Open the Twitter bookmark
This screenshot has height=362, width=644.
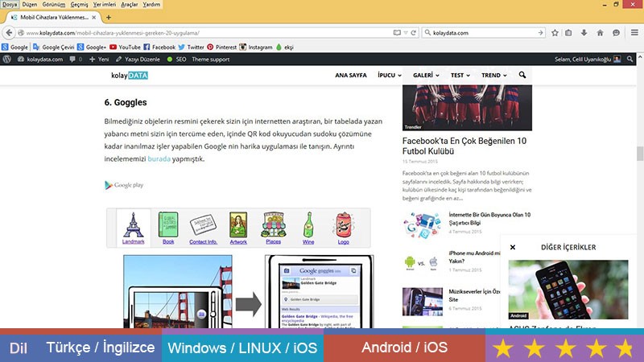click(191, 47)
